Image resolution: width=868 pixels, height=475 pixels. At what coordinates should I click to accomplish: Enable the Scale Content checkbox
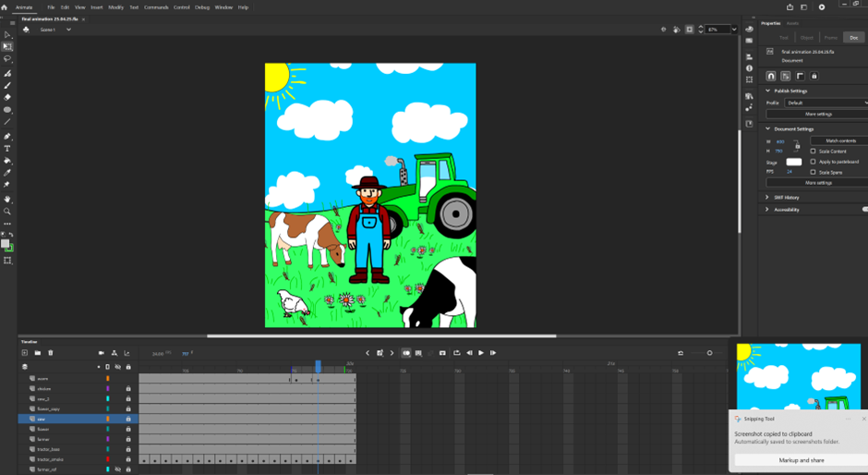(813, 151)
